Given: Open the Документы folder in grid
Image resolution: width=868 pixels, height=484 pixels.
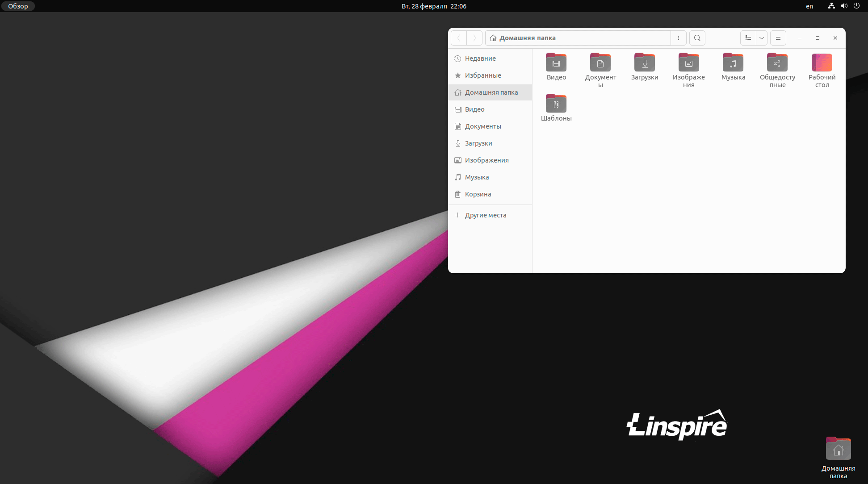Looking at the screenshot, I should pyautogui.click(x=600, y=63).
